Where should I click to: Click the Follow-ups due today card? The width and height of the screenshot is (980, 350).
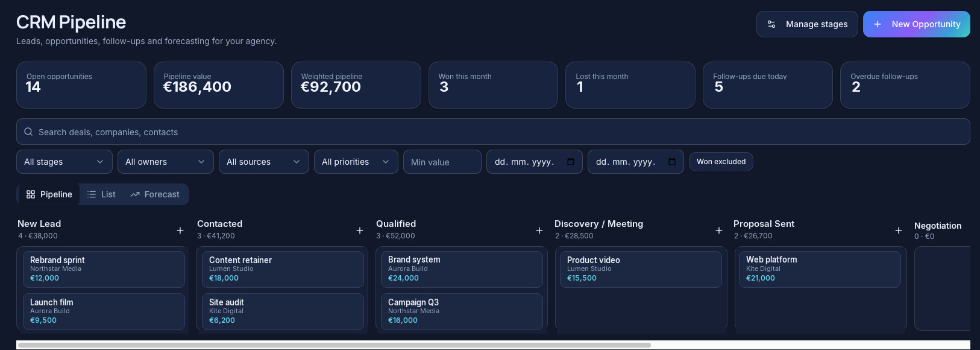point(768,85)
